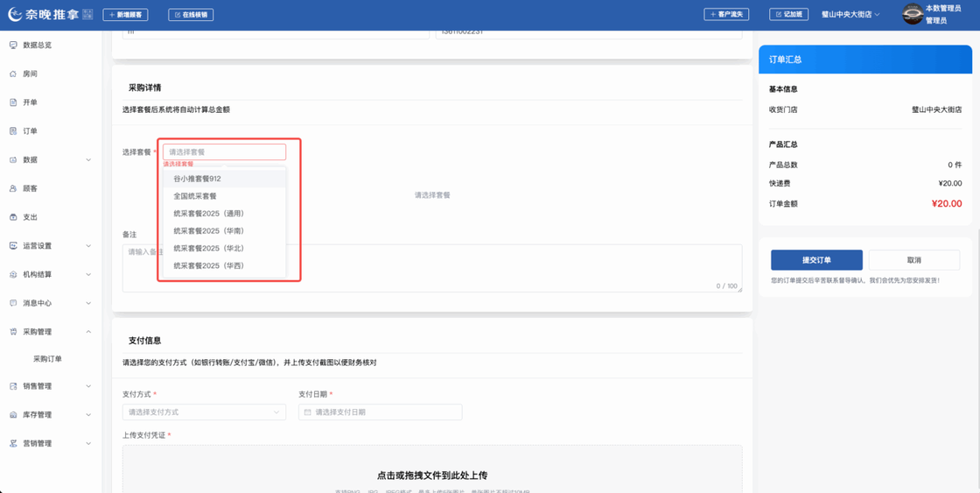Screen dimensions: 980x493
Task: Open the 选择套餐 combo box
Action: coord(224,152)
